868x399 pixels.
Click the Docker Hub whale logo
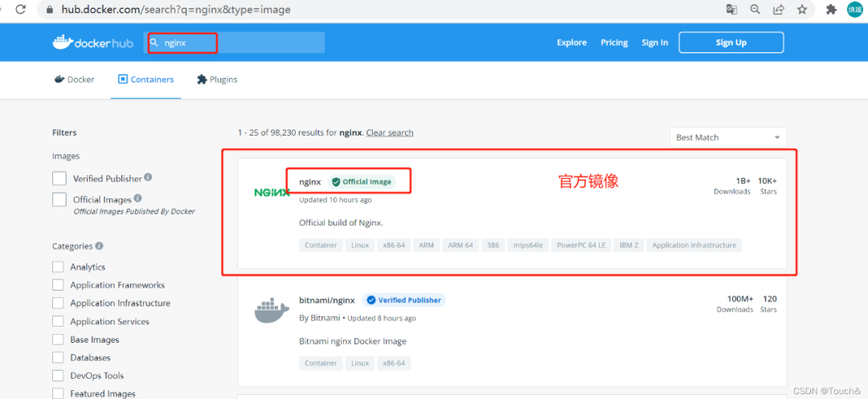[93, 43]
